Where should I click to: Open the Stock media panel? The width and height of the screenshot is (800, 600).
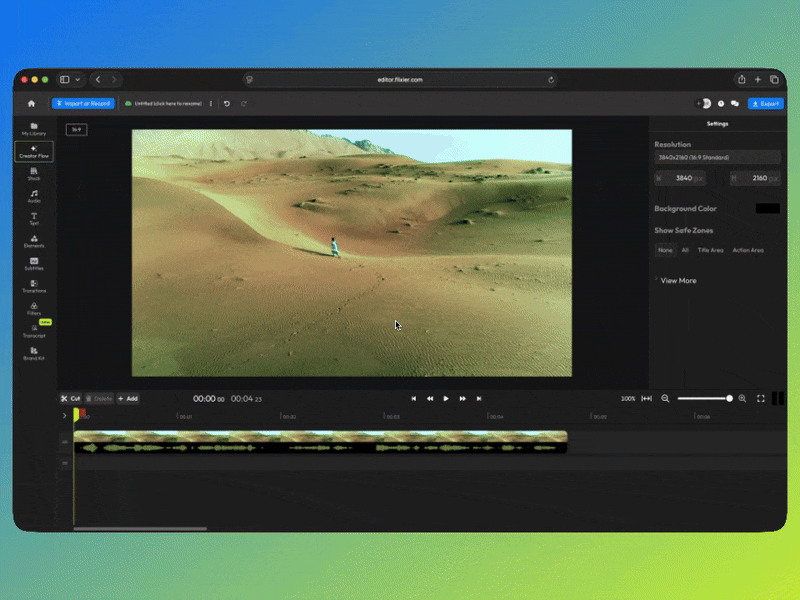(x=34, y=174)
